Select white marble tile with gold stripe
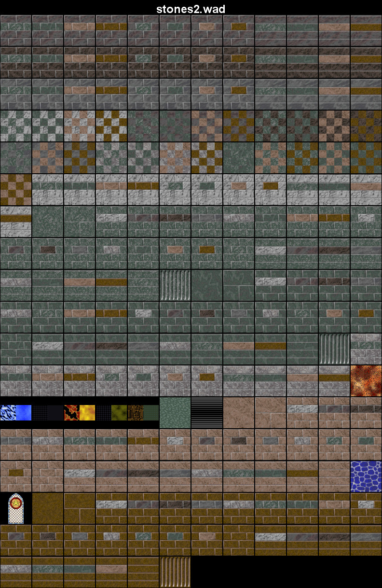Viewport: 382px width, 588px height. 16,222
